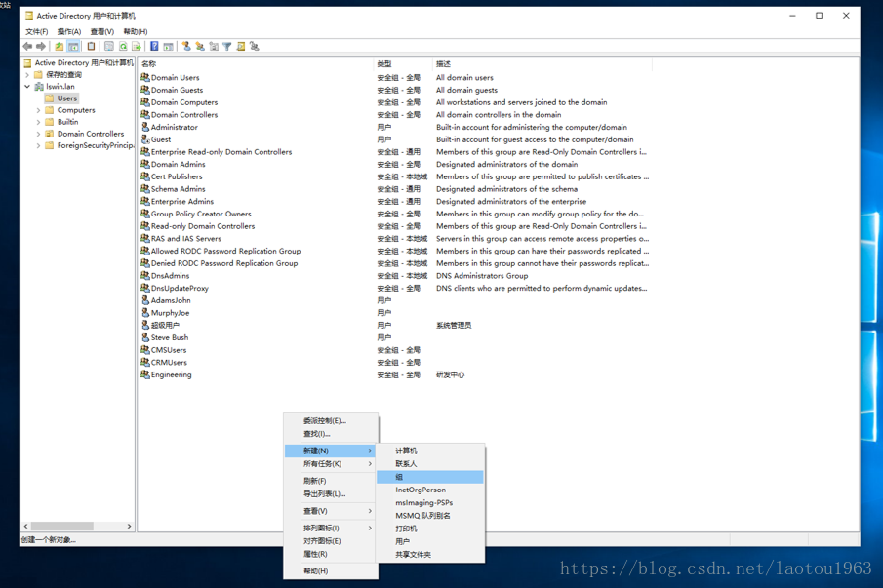Image resolution: width=883 pixels, height=588 pixels.
Task: Choose 委派控制(E)... from context menu
Action: tap(331, 421)
